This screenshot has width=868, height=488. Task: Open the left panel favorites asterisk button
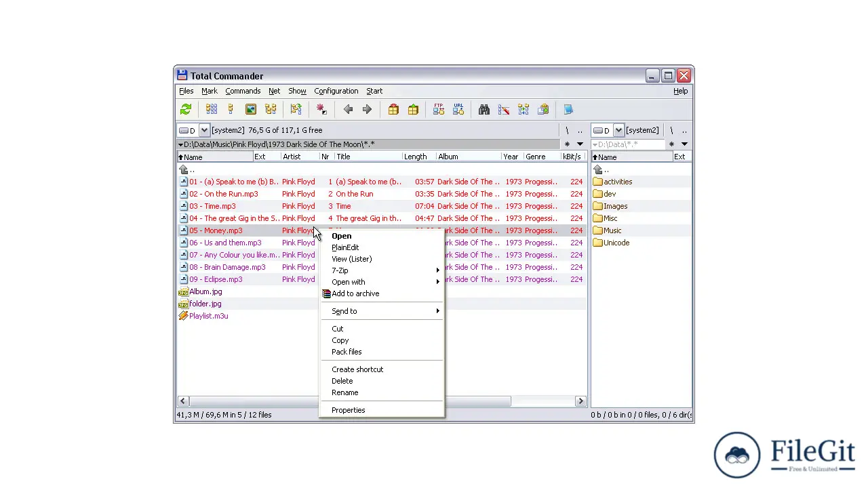tap(568, 144)
